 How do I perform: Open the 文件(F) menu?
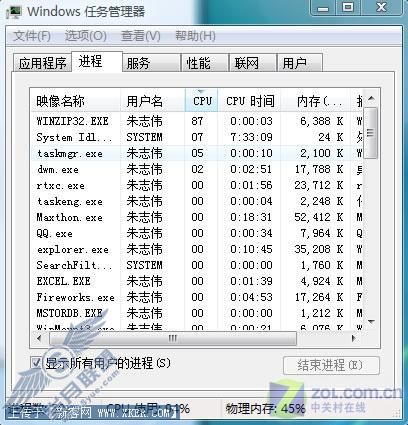point(32,36)
